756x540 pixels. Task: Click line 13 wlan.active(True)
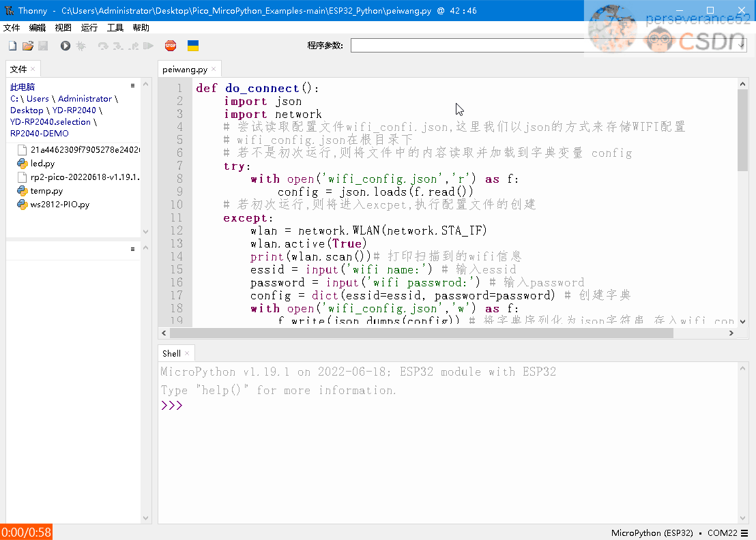(308, 243)
